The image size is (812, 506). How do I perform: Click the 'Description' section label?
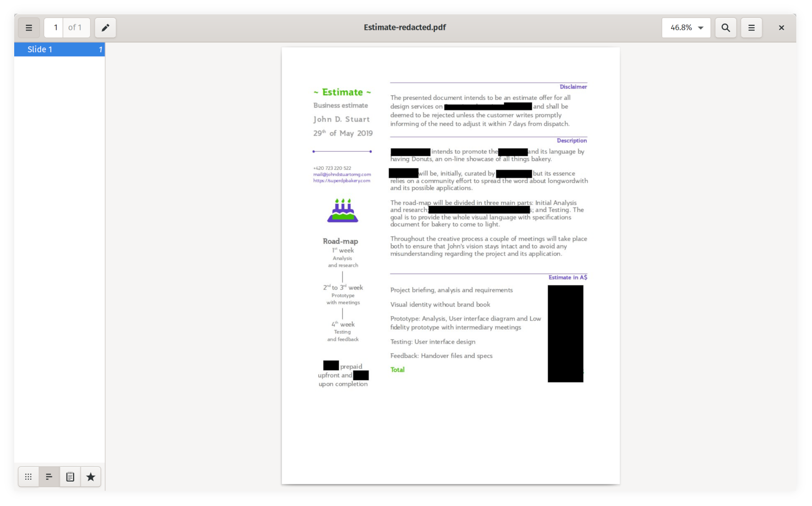click(x=571, y=140)
